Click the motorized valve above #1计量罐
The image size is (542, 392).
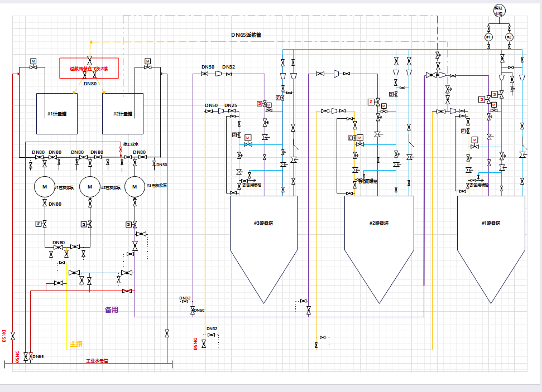click(x=33, y=65)
